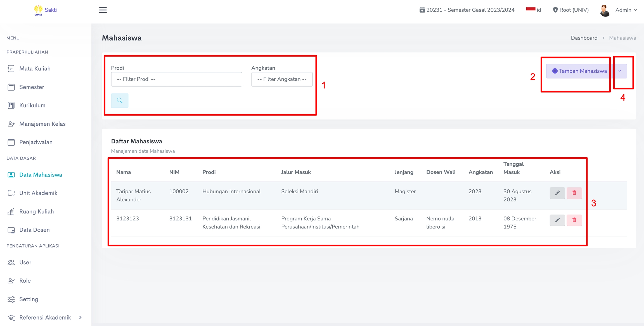Toggle the hamburger sidebar menu icon

[x=103, y=10]
